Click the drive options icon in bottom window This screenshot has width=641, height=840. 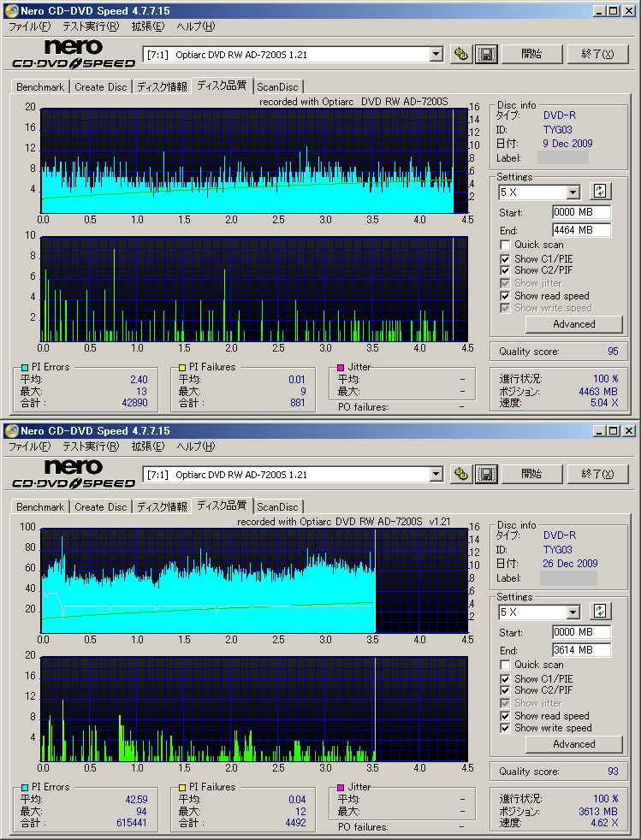(x=461, y=474)
